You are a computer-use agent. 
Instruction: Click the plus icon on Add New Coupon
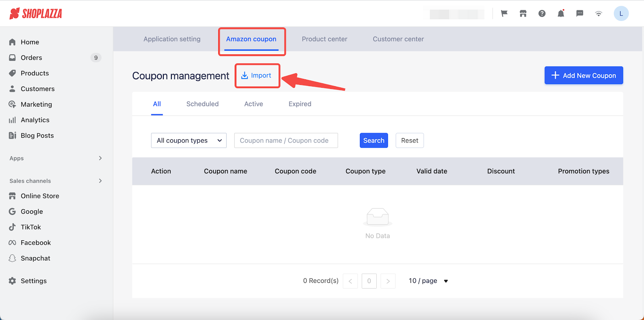click(555, 75)
